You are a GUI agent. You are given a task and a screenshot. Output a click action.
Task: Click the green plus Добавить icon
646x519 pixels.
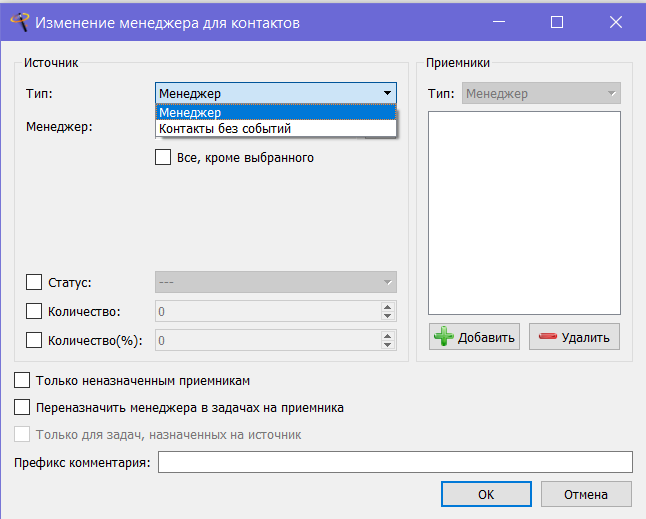[x=444, y=337]
